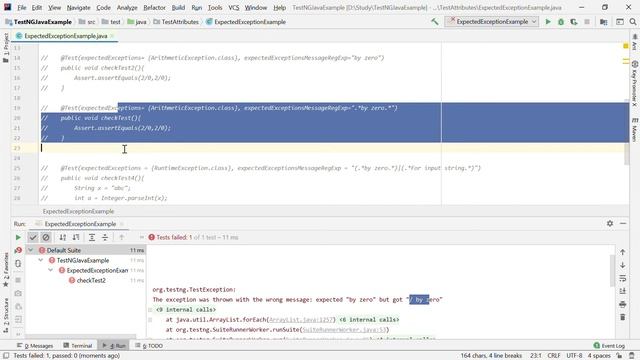Expand the 6 internal calls fold
Screen dimensions: 640x360
pos(369,320)
